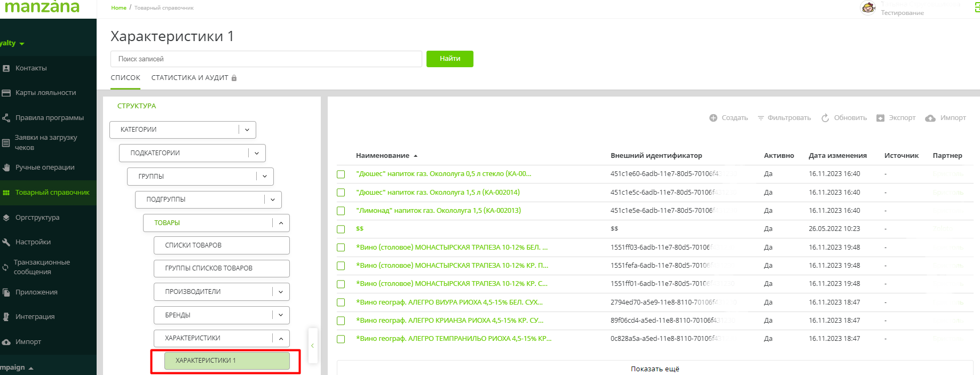Tick the checkbox for АЛЕГРО ВИУРА РИОХА
The width and height of the screenshot is (980, 375).
[x=341, y=302]
